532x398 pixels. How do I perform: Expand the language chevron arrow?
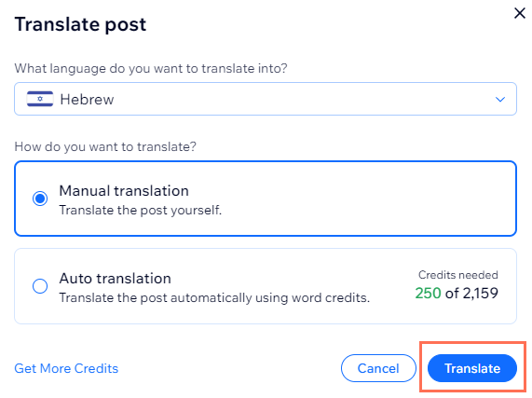point(500,100)
